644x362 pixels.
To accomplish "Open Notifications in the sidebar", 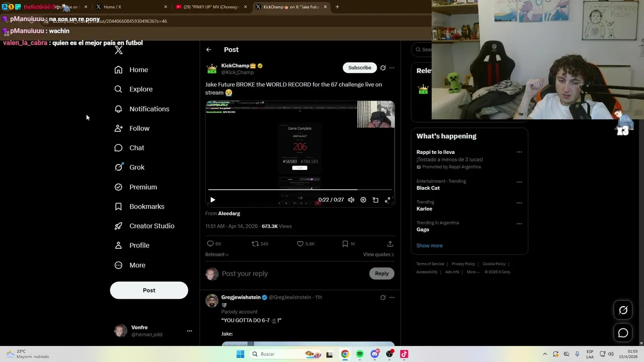I will 141,109.
